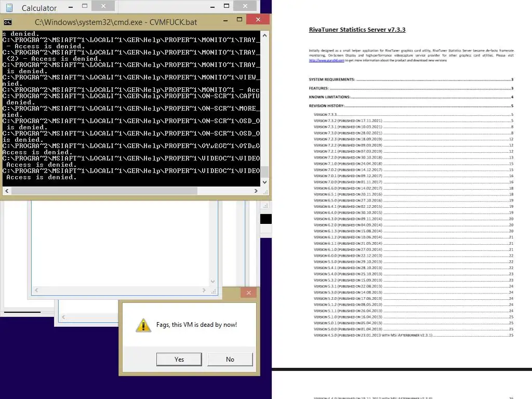Jump to Version 6.0.0 entry
Viewport: 532px width, 399px height.
(x=413, y=256)
